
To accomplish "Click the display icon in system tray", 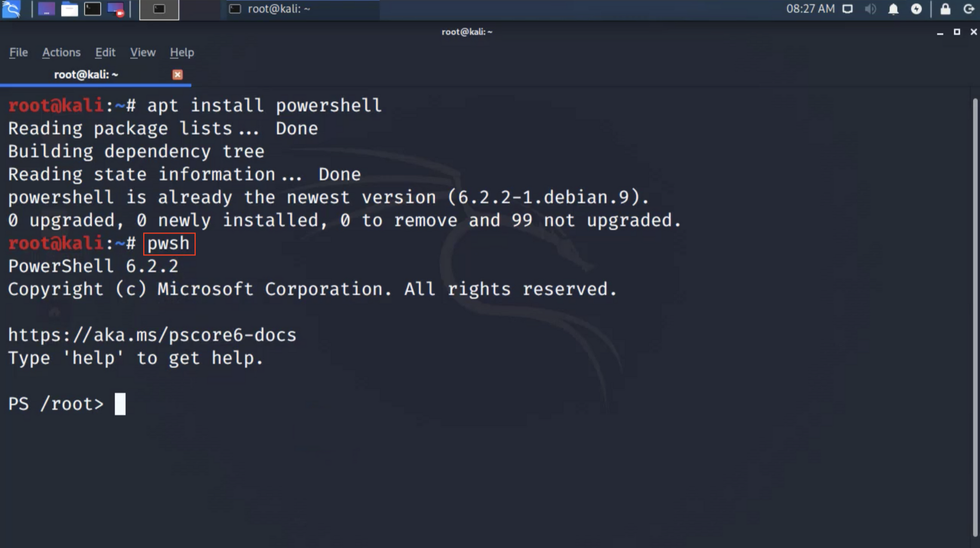I will (x=847, y=9).
